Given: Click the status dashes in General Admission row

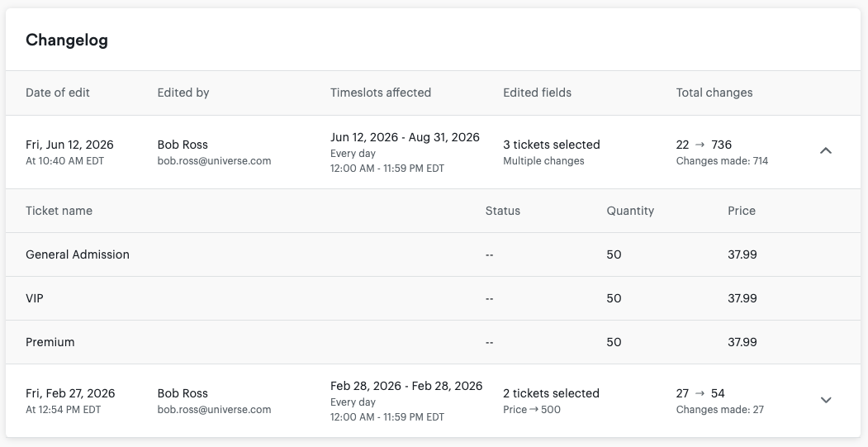Looking at the screenshot, I should (x=490, y=254).
